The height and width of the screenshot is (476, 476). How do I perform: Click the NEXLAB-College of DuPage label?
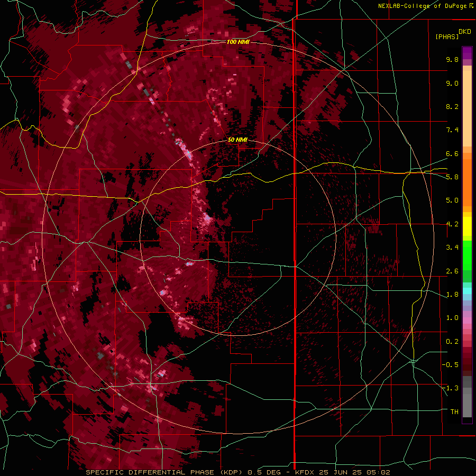[x=423, y=6]
